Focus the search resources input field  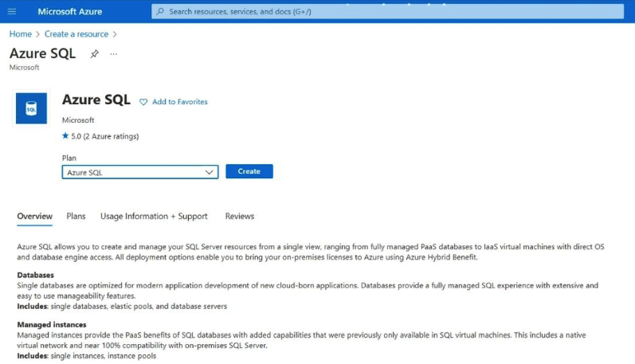coord(387,11)
